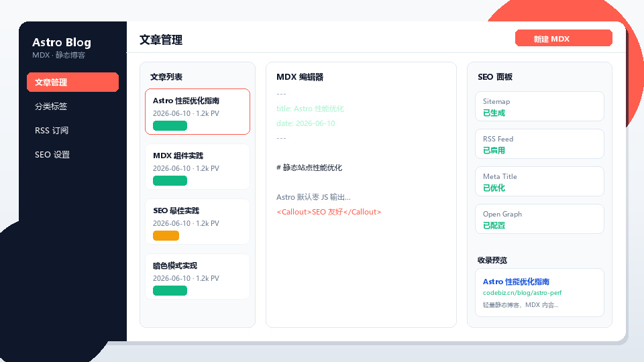The image size is (644, 362).
Task: Open the 暗色模式实现 article card
Action: (x=197, y=277)
